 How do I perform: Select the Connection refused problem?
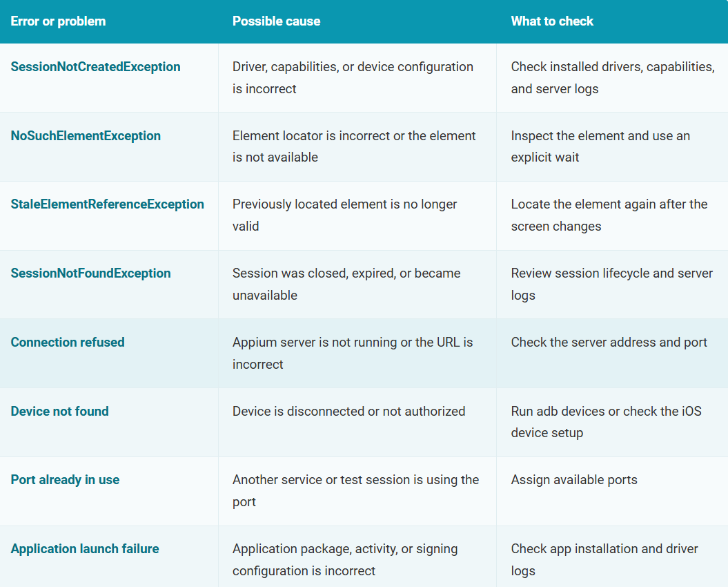click(68, 342)
